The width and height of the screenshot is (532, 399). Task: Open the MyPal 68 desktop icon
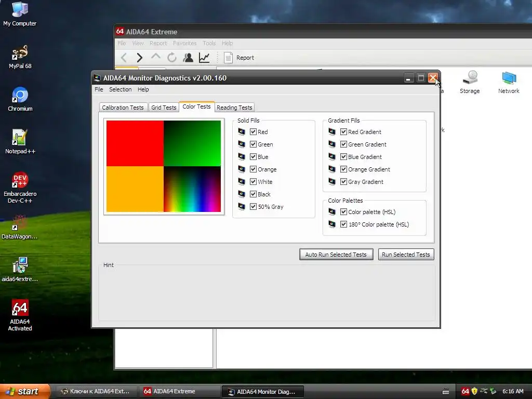pyautogui.click(x=20, y=57)
